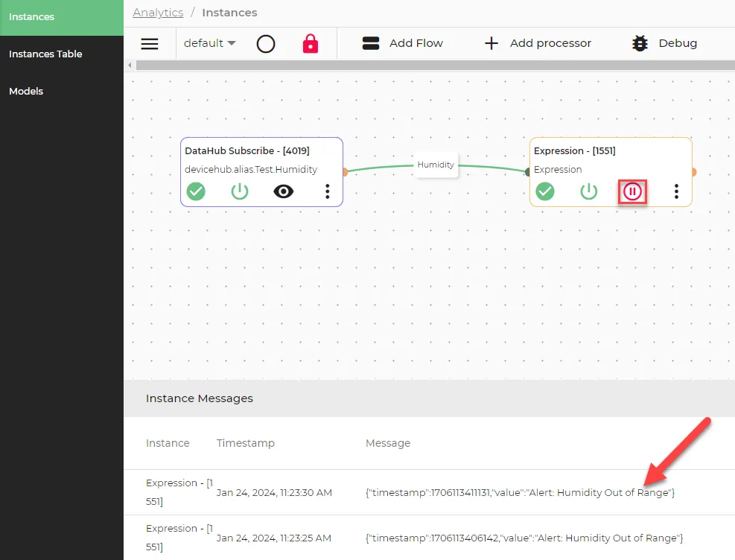Click the eye icon on DataHub Subscribe
735x560 pixels.
pos(283,191)
